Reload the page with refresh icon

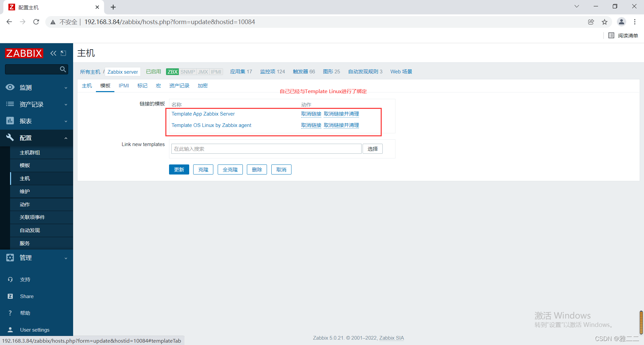point(36,22)
